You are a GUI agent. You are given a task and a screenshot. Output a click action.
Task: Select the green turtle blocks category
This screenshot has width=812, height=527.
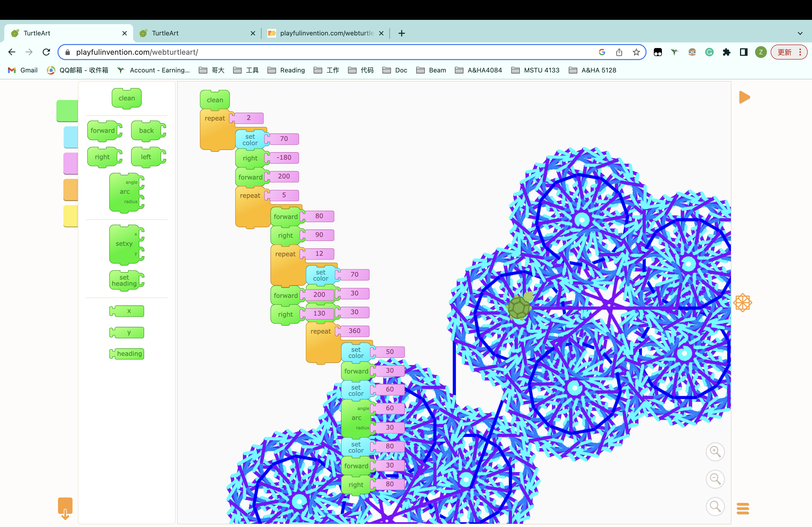click(67, 111)
